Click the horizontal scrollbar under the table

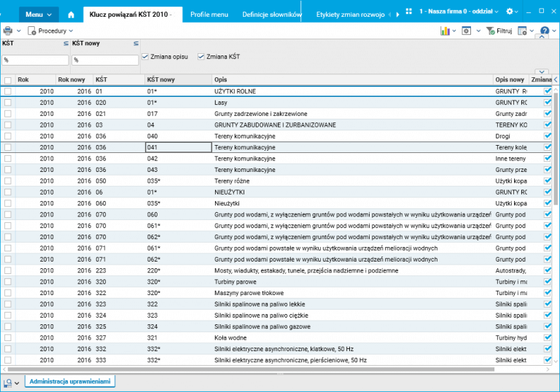point(277,369)
